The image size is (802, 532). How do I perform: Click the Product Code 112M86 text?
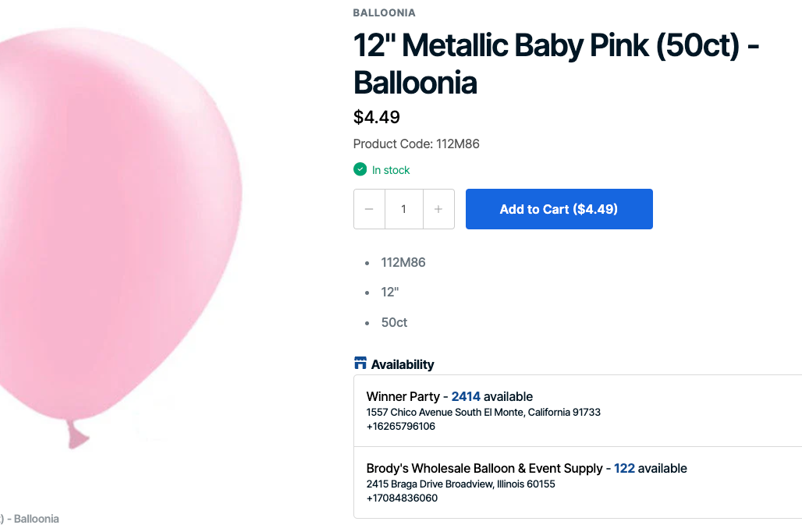click(416, 144)
